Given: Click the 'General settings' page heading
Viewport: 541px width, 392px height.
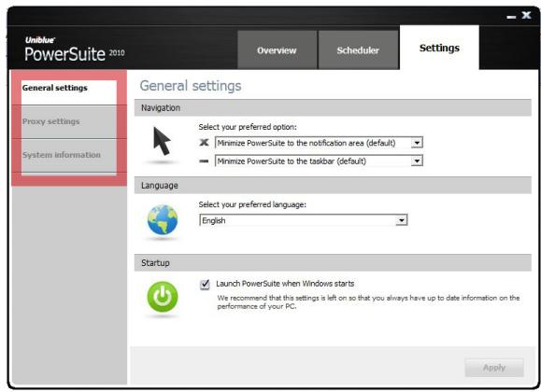Looking at the screenshot, I should pyautogui.click(x=191, y=86).
